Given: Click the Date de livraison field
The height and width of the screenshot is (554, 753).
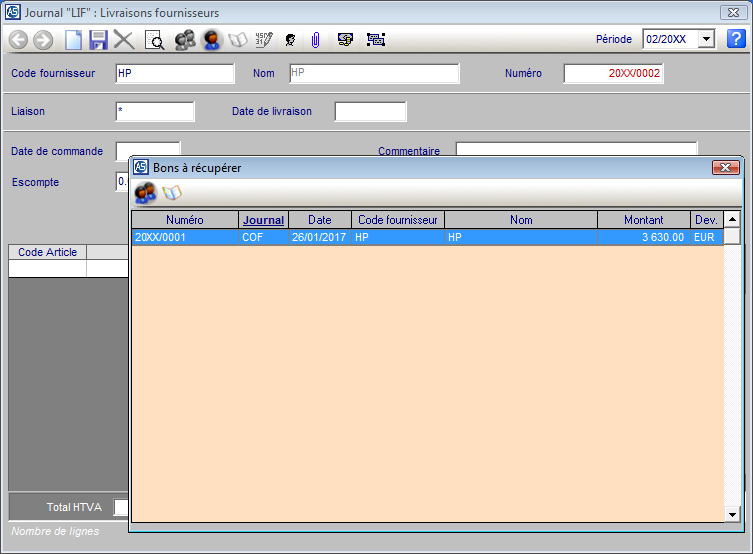Looking at the screenshot, I should 370,111.
